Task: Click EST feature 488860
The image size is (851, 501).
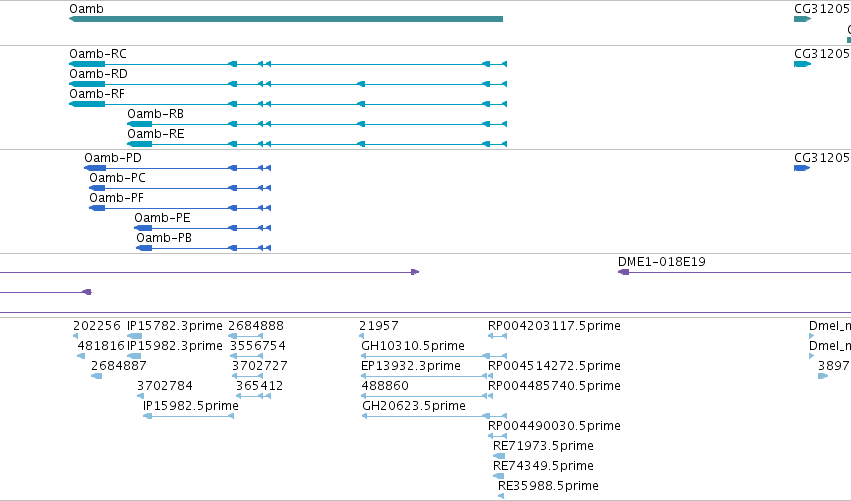Action: [385, 386]
